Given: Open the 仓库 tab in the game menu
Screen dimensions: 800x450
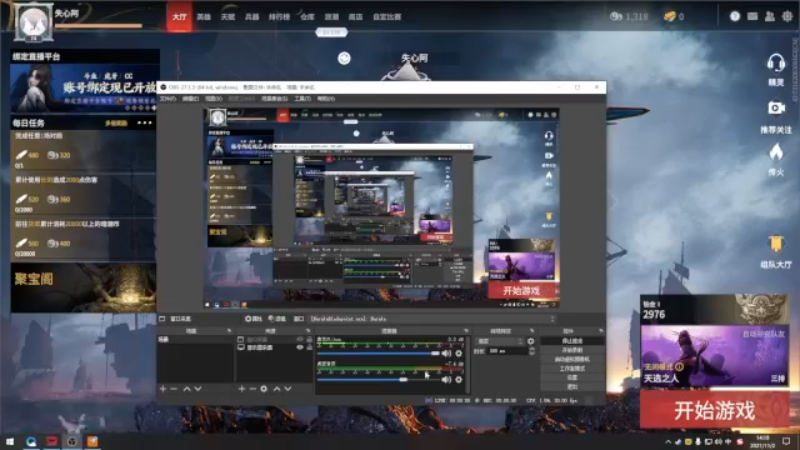Looking at the screenshot, I should pos(307,17).
